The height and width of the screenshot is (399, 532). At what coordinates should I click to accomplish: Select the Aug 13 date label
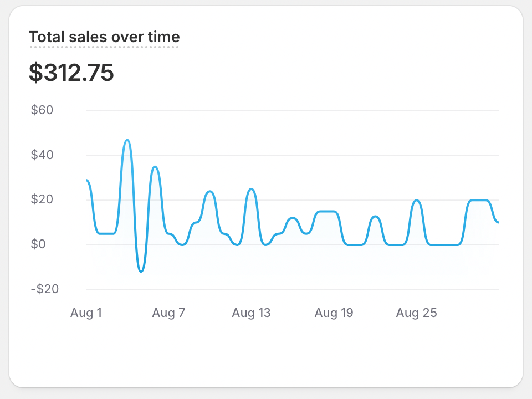(x=251, y=313)
